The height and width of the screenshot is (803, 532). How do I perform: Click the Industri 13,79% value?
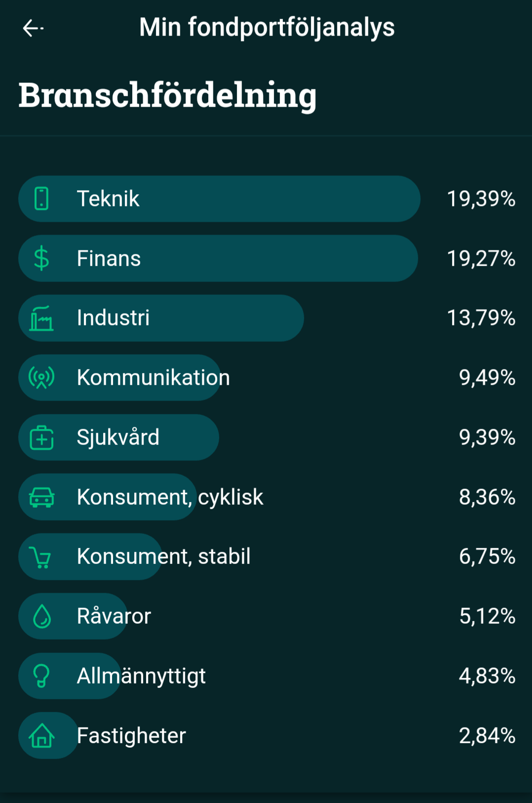point(481,318)
